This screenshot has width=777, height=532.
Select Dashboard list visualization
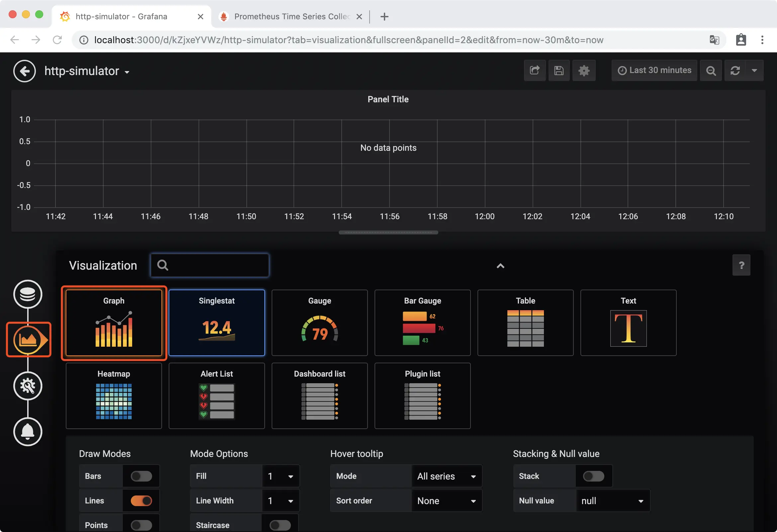(320, 396)
